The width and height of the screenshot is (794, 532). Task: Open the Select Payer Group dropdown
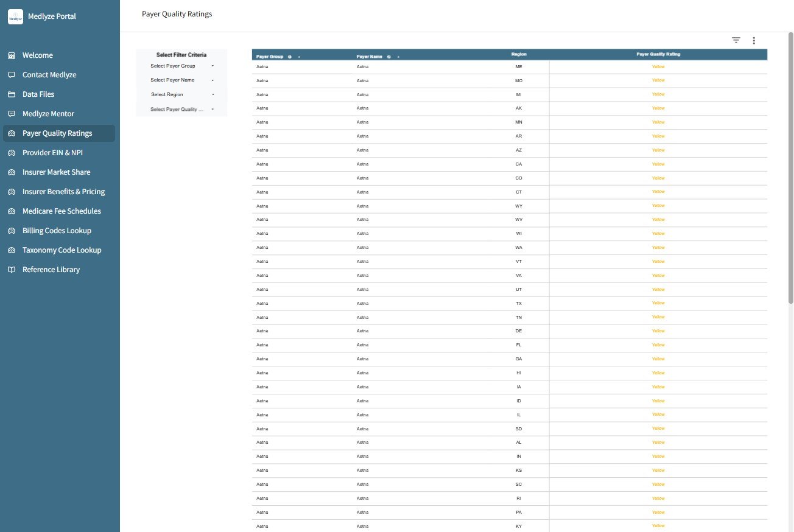pos(182,66)
